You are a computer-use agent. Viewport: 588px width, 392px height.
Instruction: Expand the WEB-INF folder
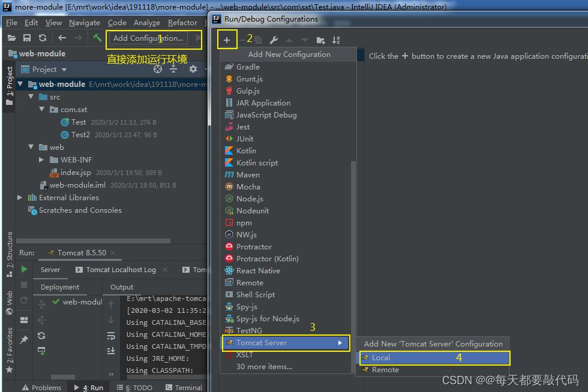tap(41, 159)
